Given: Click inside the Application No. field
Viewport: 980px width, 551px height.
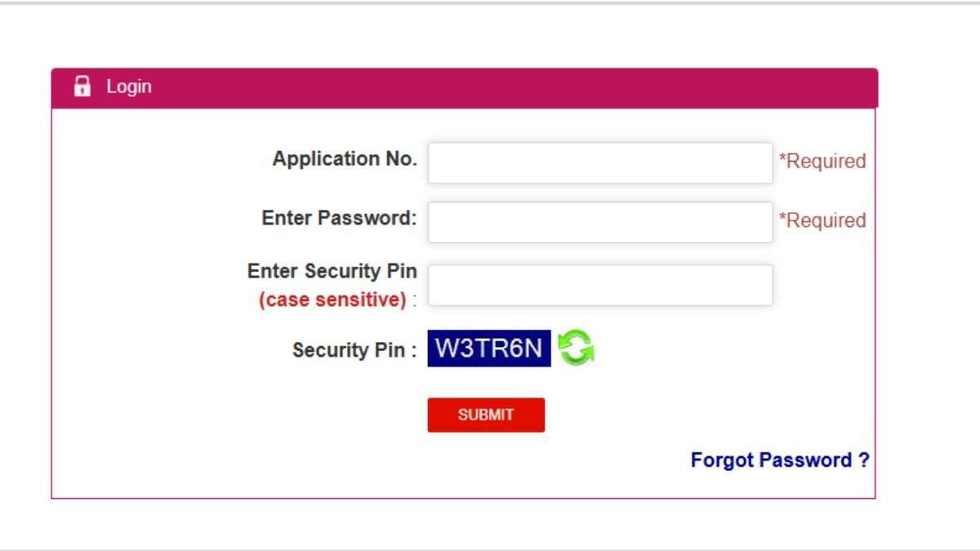Looking at the screenshot, I should [600, 162].
